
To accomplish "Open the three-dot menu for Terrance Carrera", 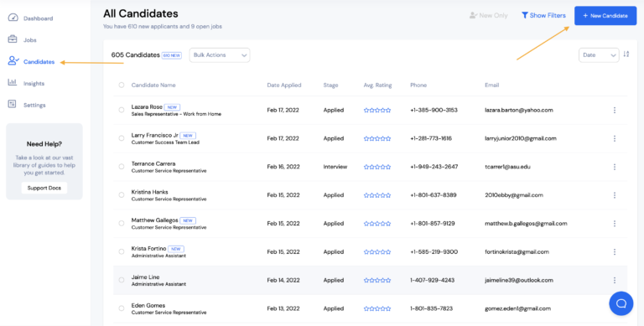I will click(x=615, y=167).
